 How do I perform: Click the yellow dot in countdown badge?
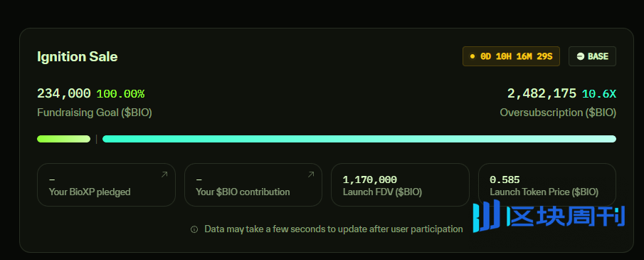click(x=473, y=56)
